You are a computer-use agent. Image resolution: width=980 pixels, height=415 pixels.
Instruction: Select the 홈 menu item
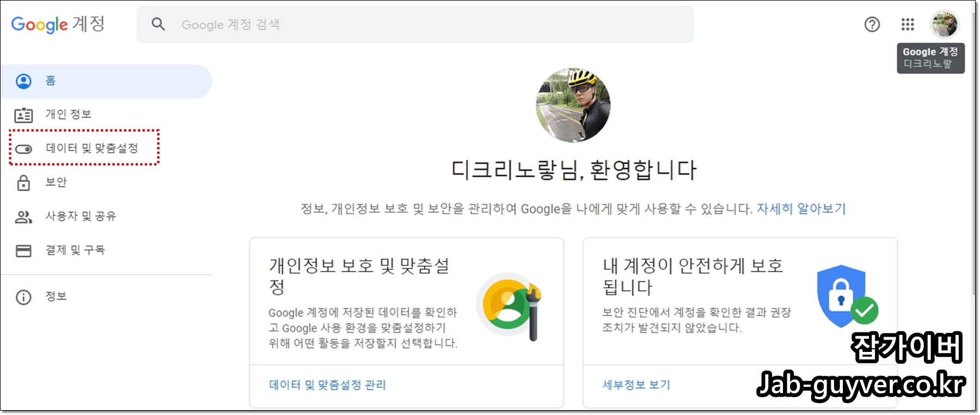coord(106,81)
